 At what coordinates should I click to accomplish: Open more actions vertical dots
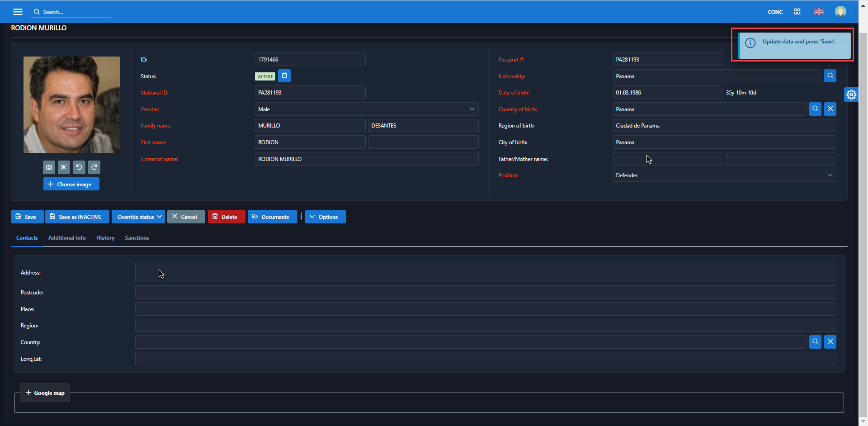click(x=301, y=217)
